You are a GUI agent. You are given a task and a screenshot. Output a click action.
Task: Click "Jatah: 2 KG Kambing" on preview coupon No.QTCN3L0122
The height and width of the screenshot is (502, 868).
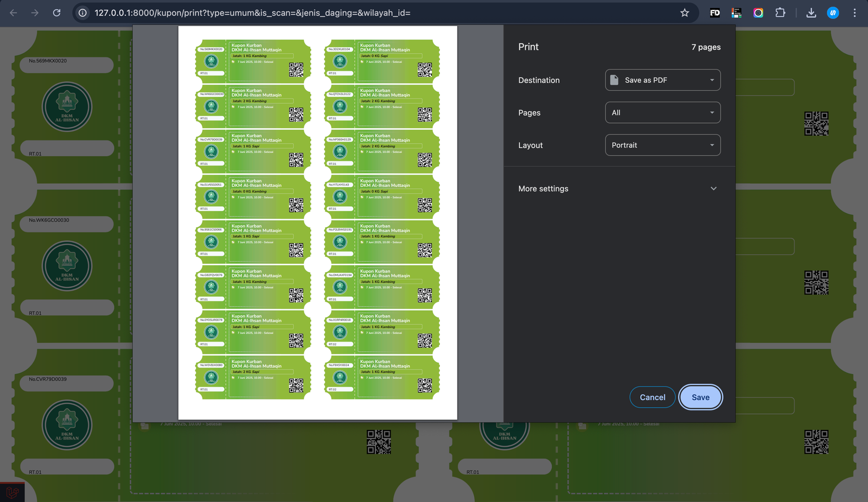(x=378, y=101)
